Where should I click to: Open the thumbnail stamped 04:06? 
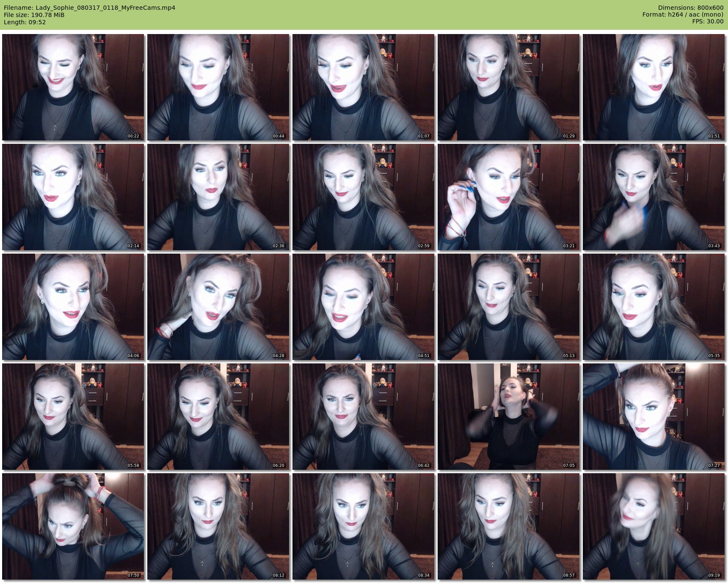pyautogui.click(x=73, y=307)
